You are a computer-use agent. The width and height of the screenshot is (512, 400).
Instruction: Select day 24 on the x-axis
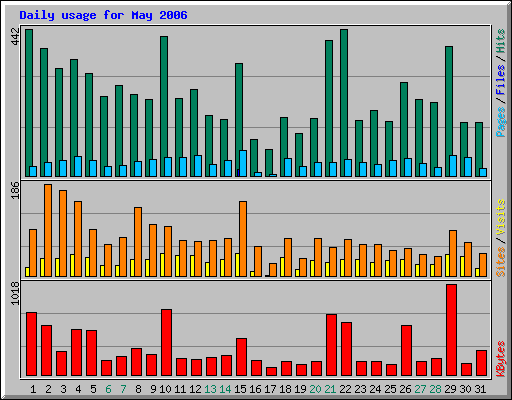point(375,389)
